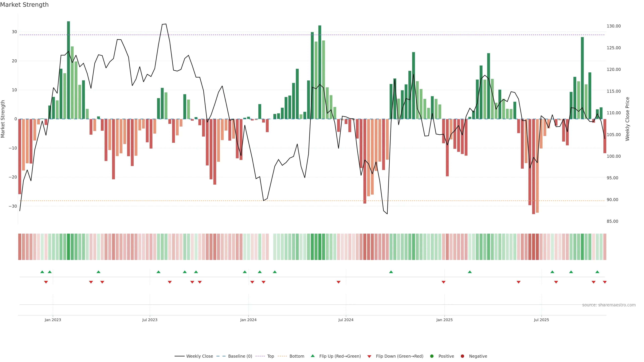
Task: Click the Jul 2025 x-axis tick label
Action: (x=541, y=320)
